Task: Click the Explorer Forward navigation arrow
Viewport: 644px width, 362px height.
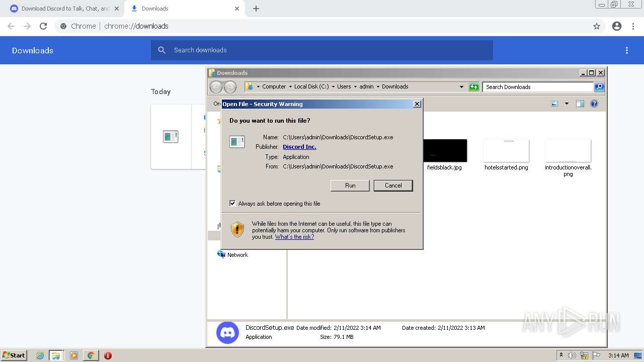Action: coord(230,87)
